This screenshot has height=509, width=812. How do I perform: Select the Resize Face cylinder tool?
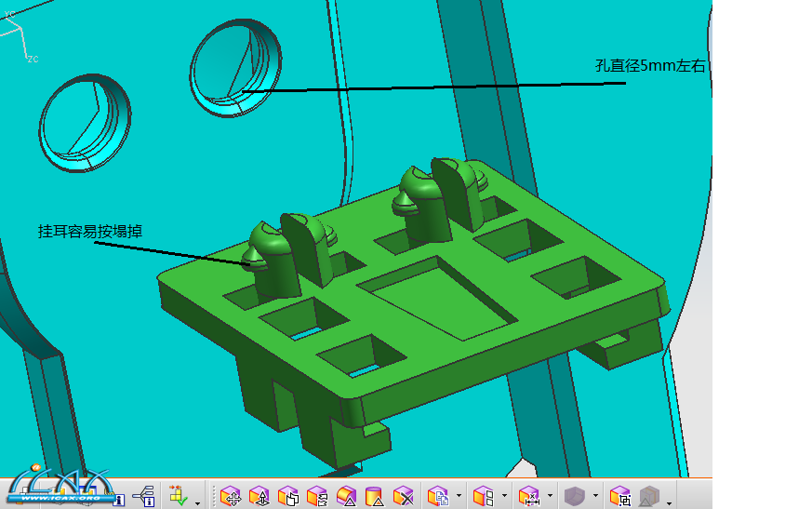tap(374, 497)
